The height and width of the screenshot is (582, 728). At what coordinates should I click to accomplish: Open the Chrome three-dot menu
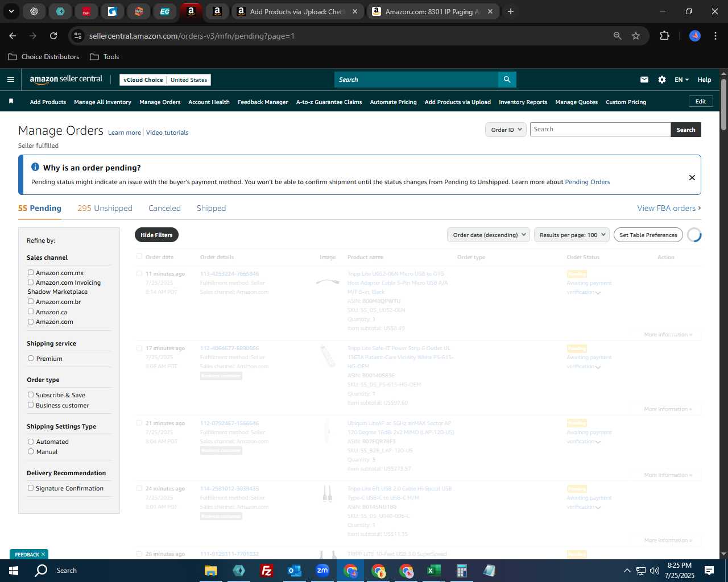714,36
